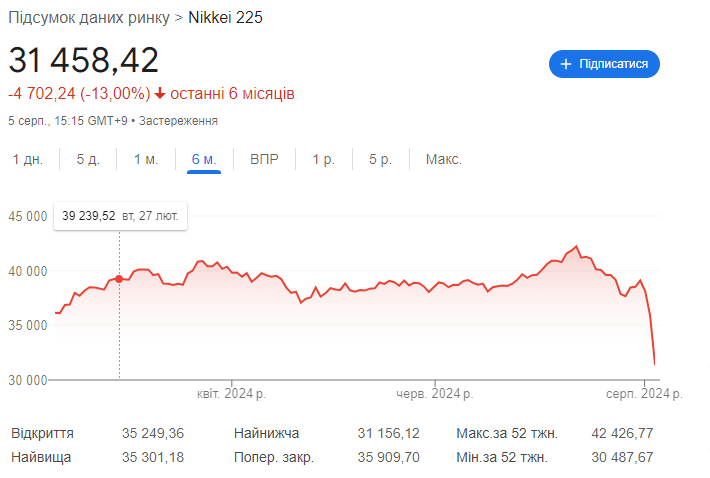Select the 6 м. range tab

pyautogui.click(x=204, y=160)
